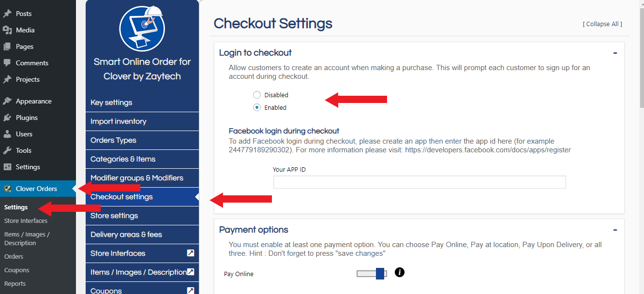Collapse the Login to checkout section
644x294 pixels.
point(615,53)
